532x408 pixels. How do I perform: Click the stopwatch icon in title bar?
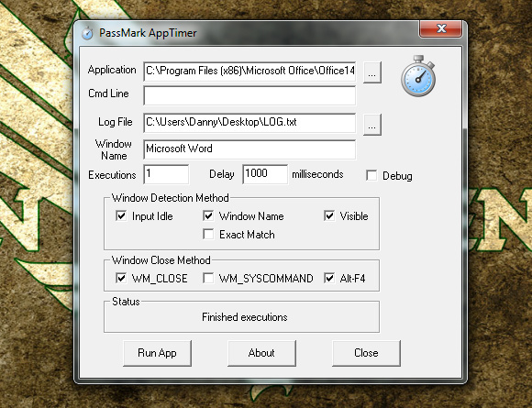pyautogui.click(x=87, y=33)
